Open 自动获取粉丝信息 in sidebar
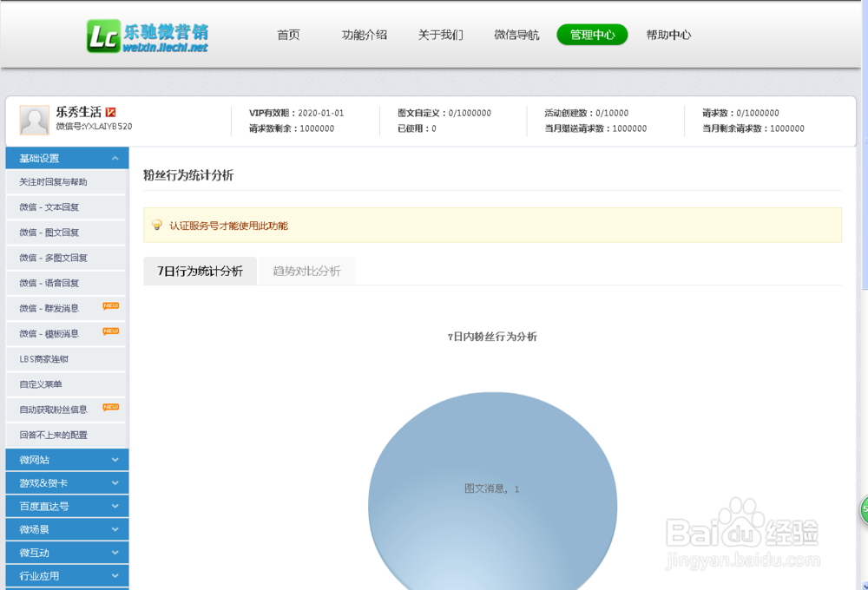The height and width of the screenshot is (590, 868). [x=66, y=410]
